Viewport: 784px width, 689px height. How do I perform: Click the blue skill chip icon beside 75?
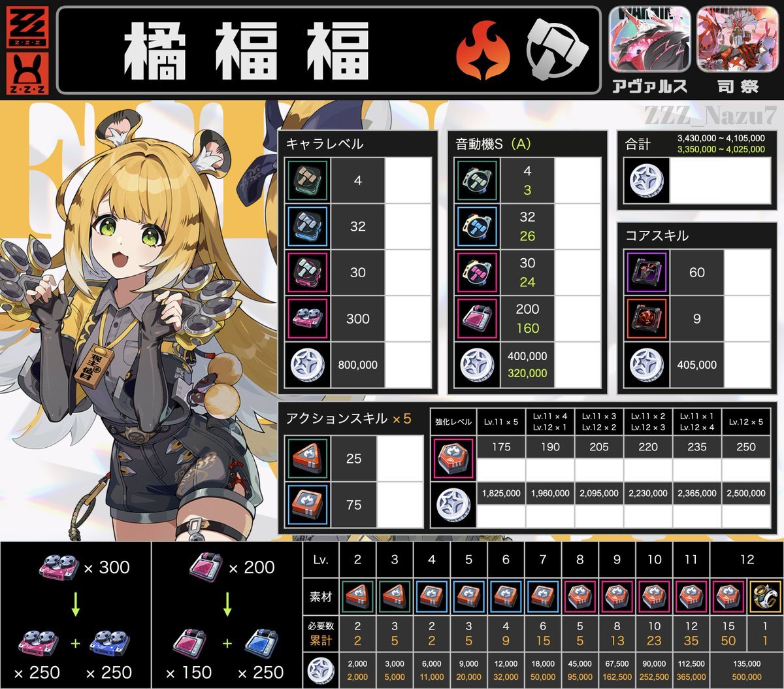tap(308, 505)
